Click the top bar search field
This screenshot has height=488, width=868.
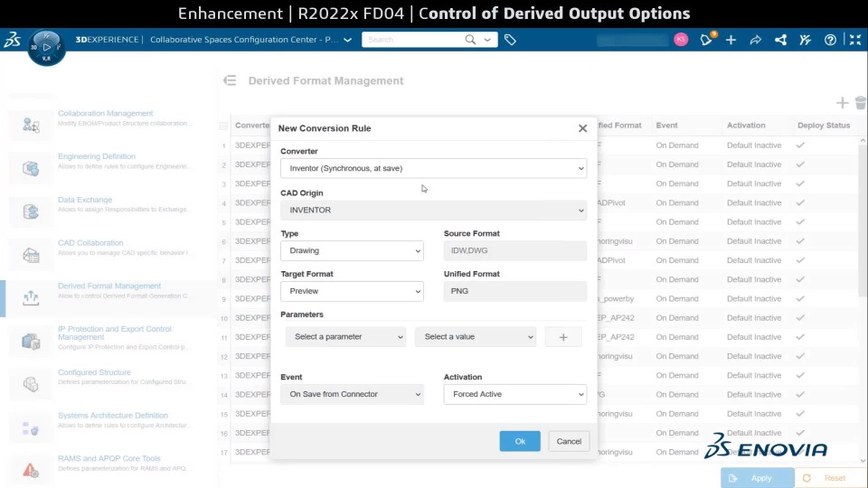(416, 40)
